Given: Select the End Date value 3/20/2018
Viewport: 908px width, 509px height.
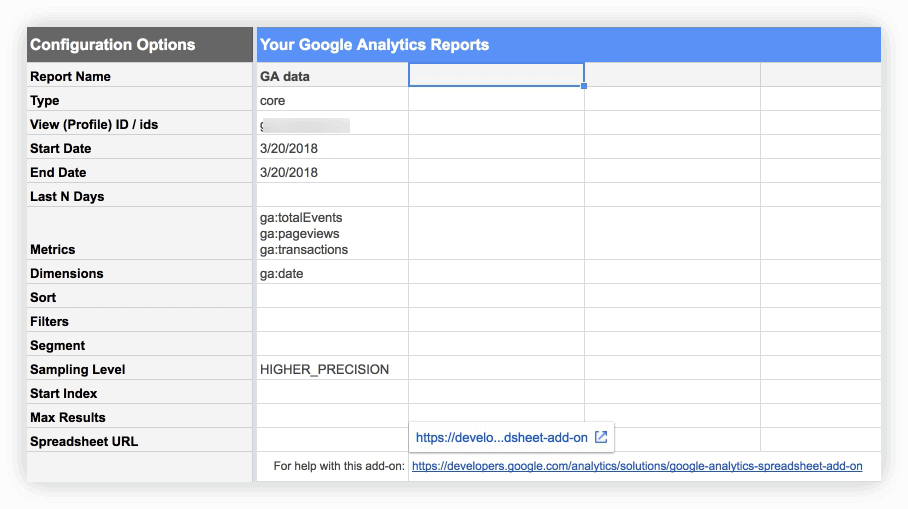Looking at the screenshot, I should (332, 172).
